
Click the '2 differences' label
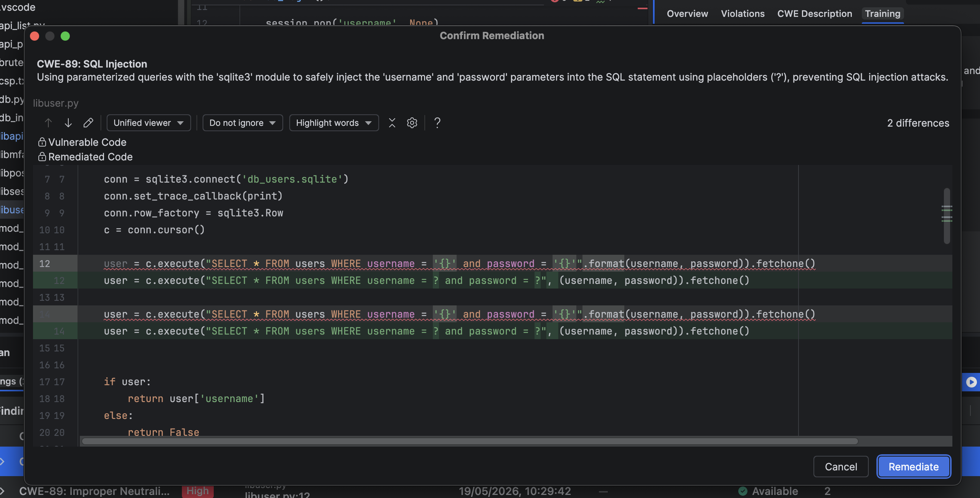coord(918,123)
